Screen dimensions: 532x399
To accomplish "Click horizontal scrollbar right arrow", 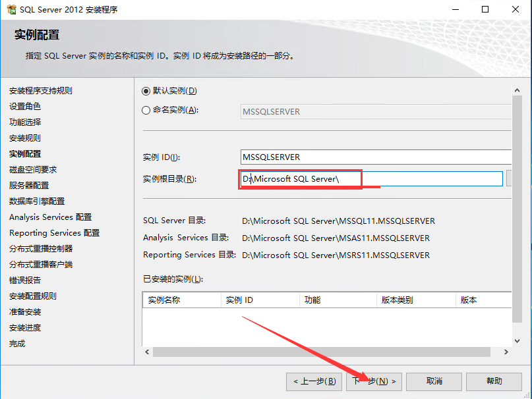I will 506,352.
